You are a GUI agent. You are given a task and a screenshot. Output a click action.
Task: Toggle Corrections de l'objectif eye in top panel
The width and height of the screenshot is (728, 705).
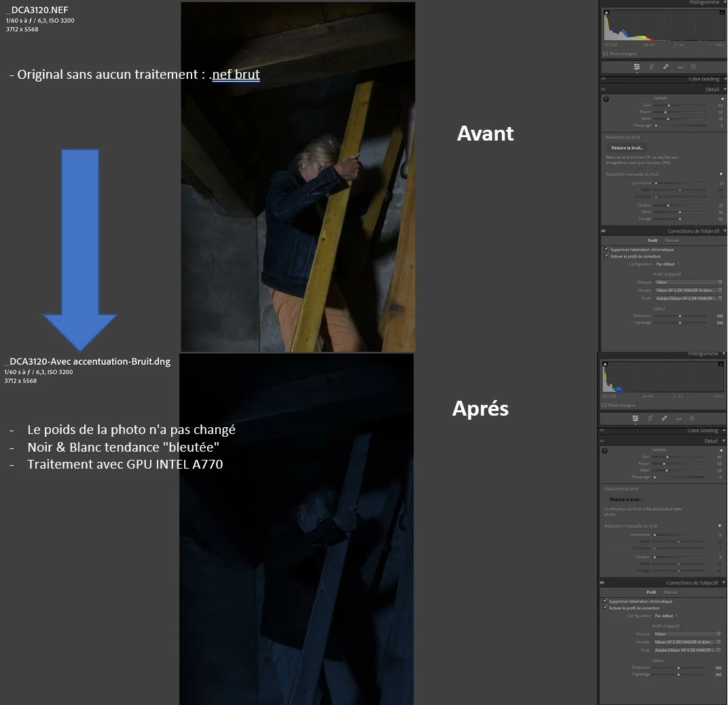pos(604,231)
